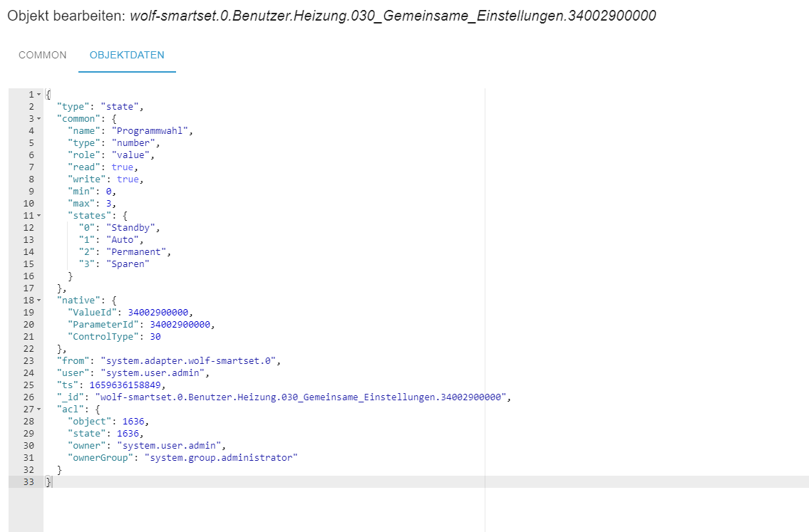Click the ControlType value 30

point(155,337)
